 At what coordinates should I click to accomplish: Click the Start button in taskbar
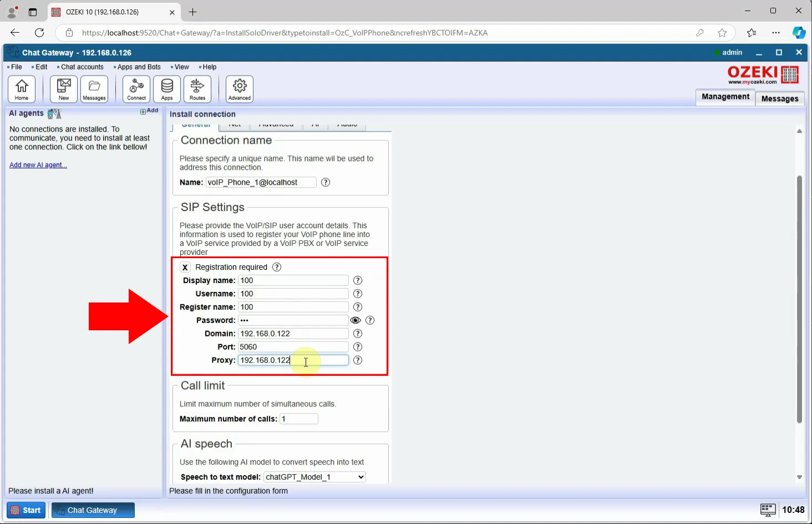tap(26, 510)
